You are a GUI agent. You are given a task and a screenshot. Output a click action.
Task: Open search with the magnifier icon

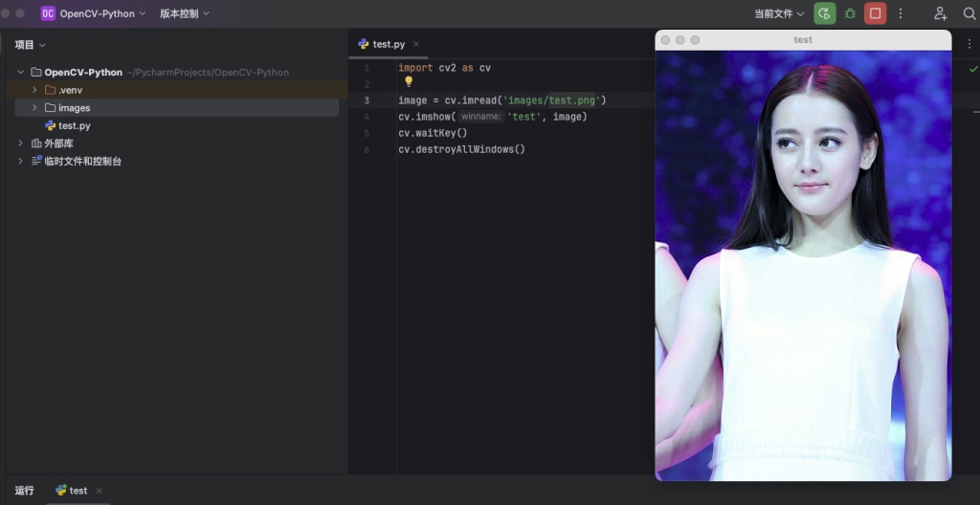click(x=969, y=13)
